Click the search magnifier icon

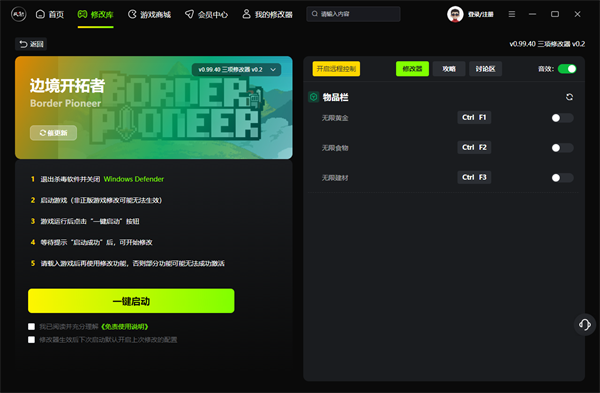[315, 14]
